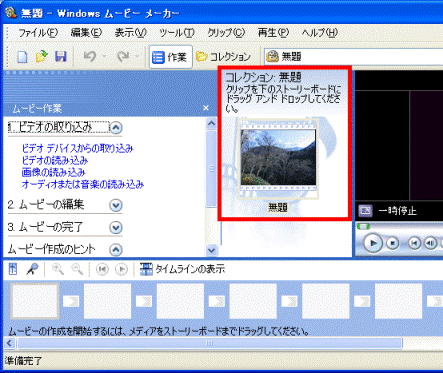
Task: Click the Rewind Storyboard icon
Action: tap(102, 269)
